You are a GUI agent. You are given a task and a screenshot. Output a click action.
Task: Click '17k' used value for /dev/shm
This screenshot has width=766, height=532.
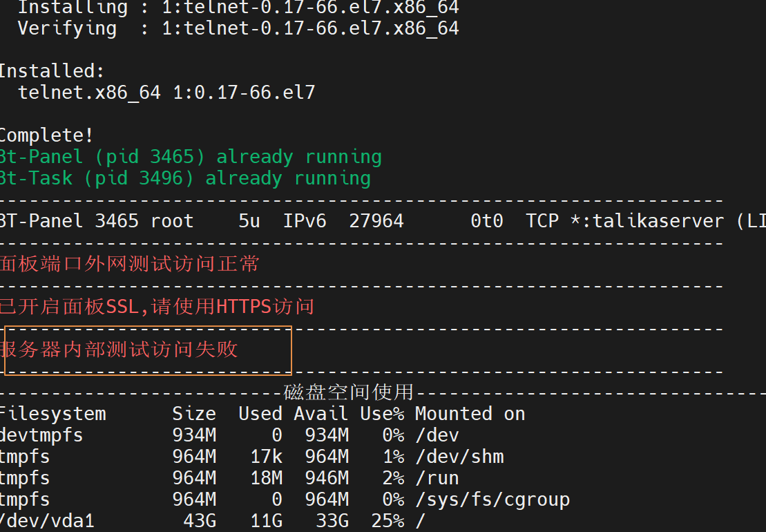[266, 457]
